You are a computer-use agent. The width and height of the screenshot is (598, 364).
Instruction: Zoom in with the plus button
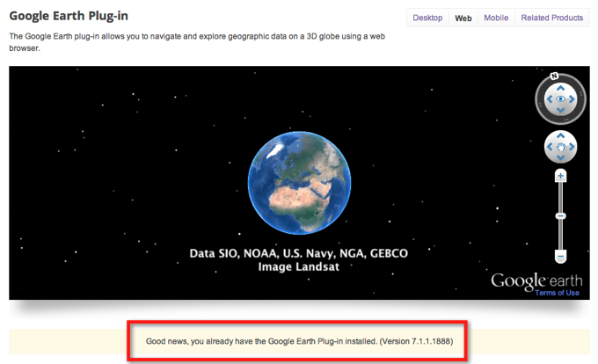560,176
